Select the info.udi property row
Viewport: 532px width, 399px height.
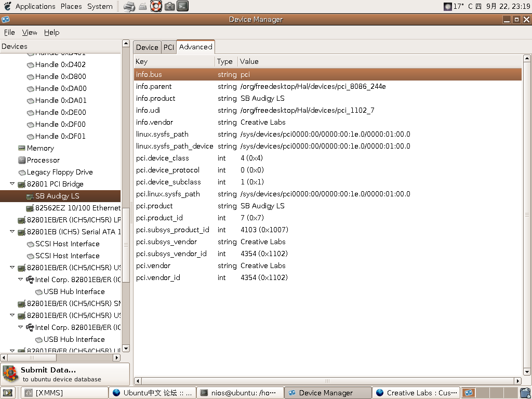[328, 110]
